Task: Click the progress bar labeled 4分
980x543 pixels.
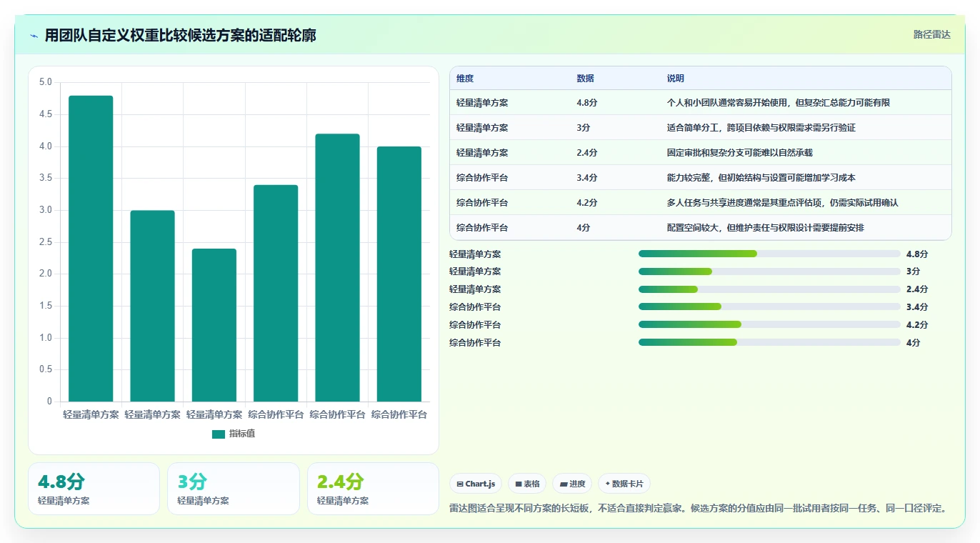Action: (769, 342)
